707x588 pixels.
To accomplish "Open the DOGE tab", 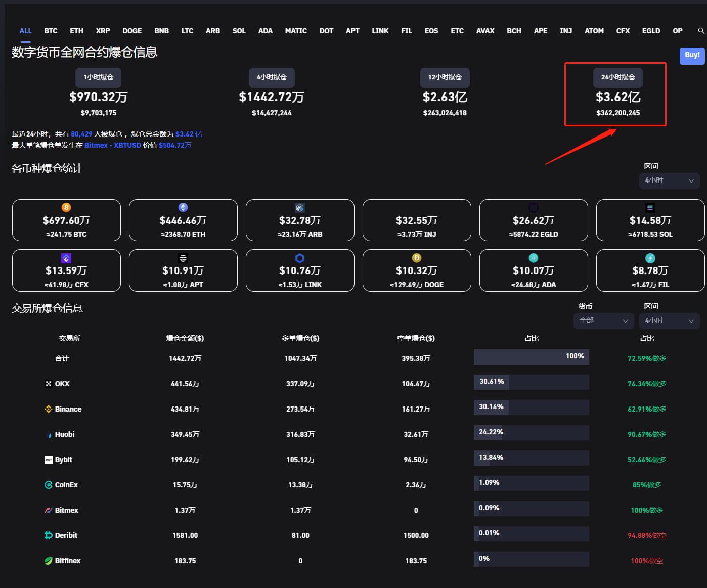I will pos(132,31).
